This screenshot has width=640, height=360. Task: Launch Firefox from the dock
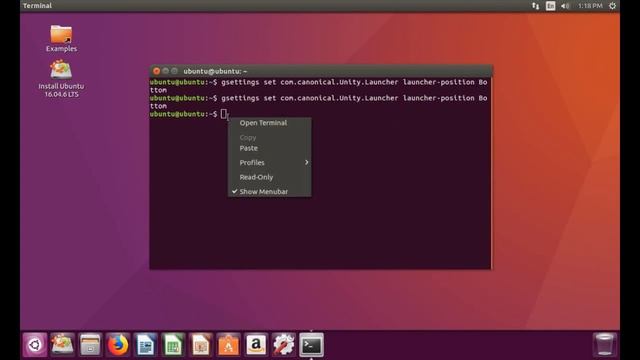pyautogui.click(x=118, y=345)
